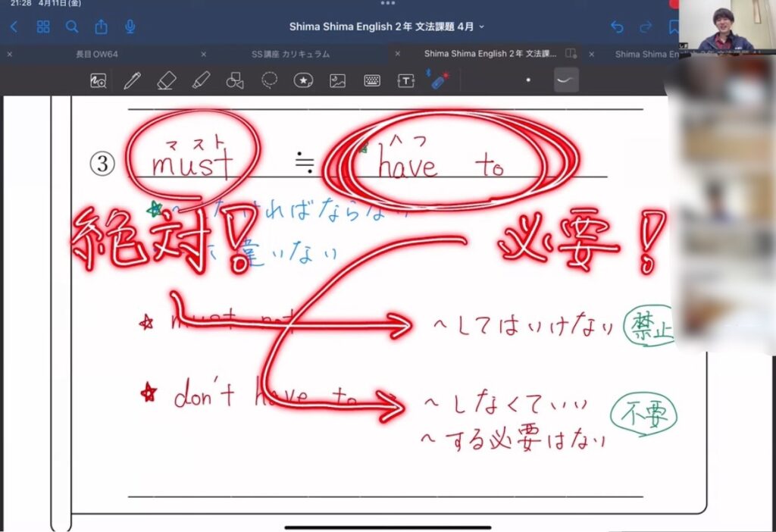776x532 pixels.
Task: Select the curved line stroke style
Action: [565, 80]
